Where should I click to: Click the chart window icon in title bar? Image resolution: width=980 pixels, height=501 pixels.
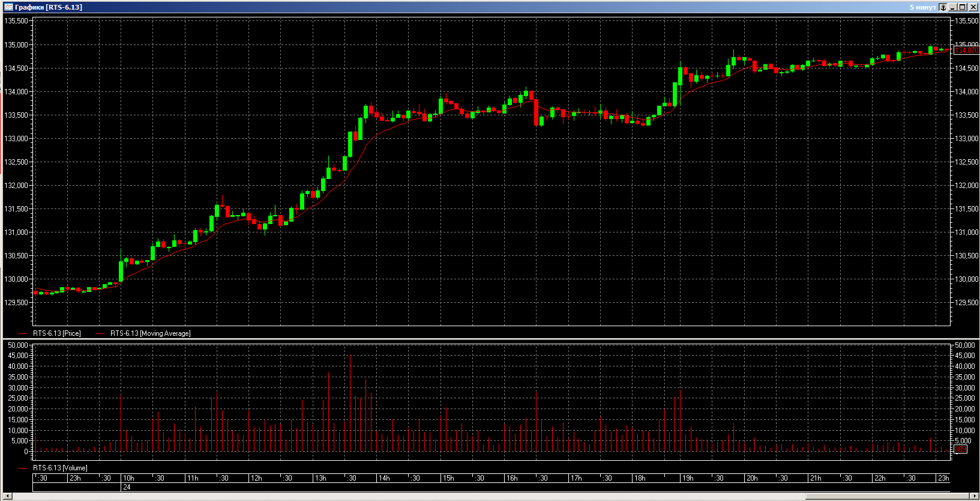tap(8, 7)
